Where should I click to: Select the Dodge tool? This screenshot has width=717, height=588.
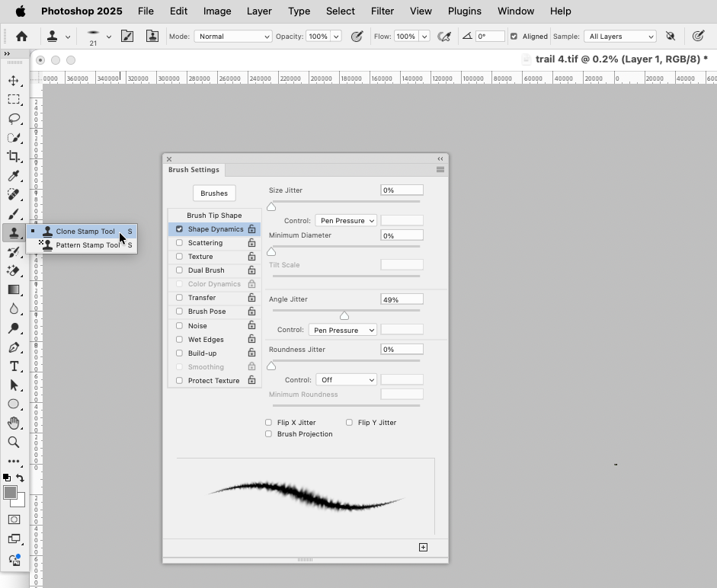pyautogui.click(x=14, y=328)
